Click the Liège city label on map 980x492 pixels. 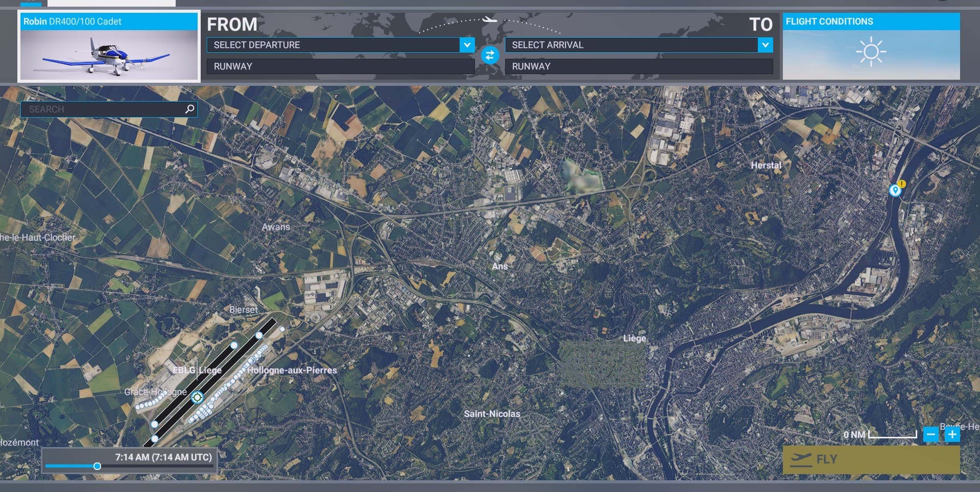point(634,338)
